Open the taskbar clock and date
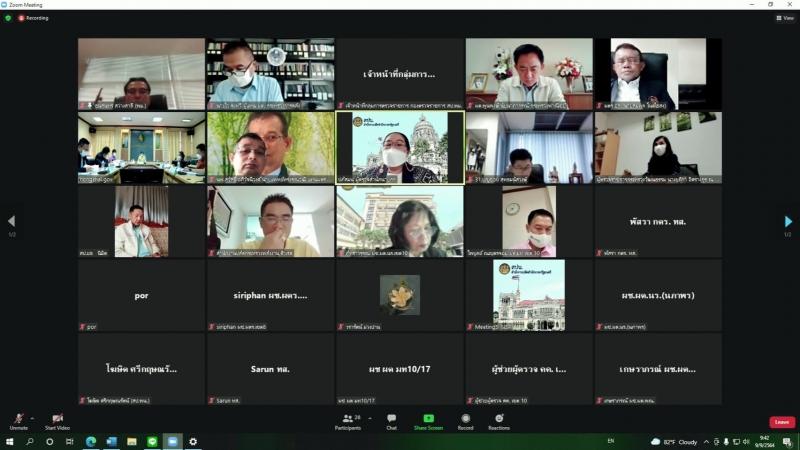 (764, 442)
